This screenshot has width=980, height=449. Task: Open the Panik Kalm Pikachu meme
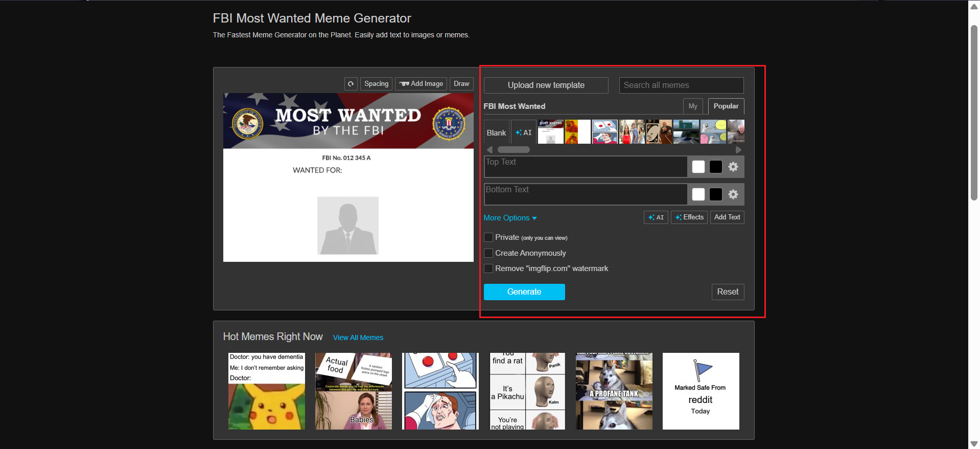point(527,391)
